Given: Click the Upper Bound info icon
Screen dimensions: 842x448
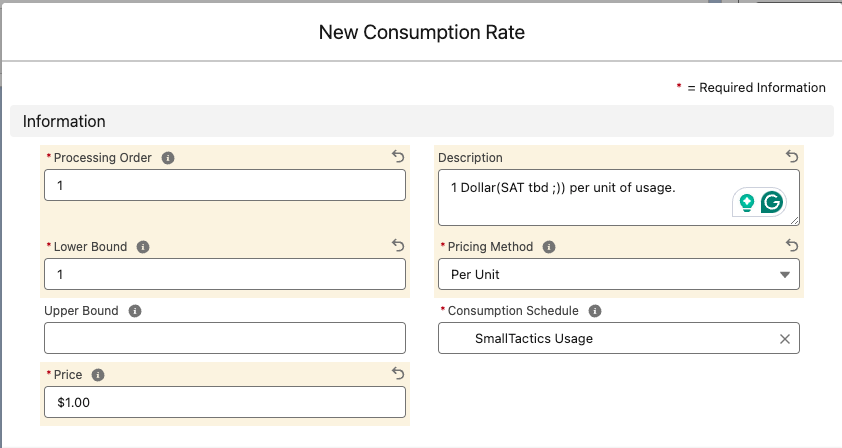Looking at the screenshot, I should [x=135, y=311].
